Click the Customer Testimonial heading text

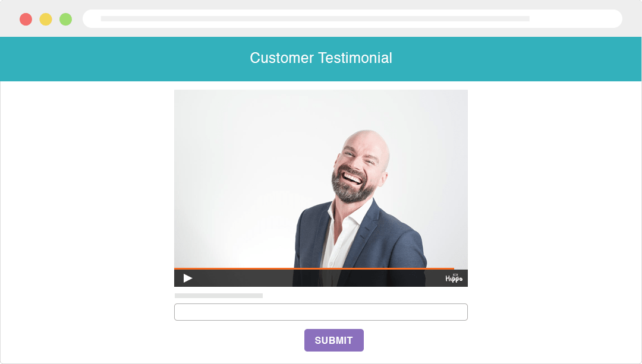click(320, 58)
